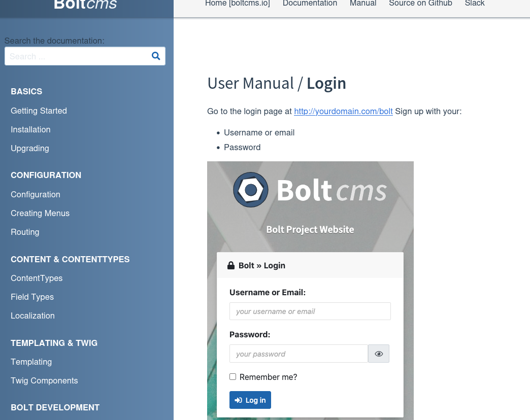
Task: Open the http://yourdomain.com/bolt link
Action: point(343,112)
